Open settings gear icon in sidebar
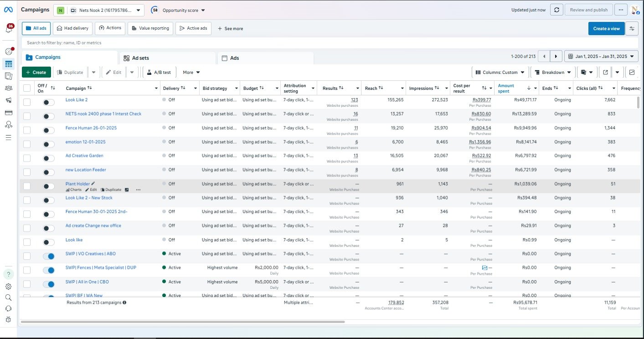The height and width of the screenshot is (339, 644). (9, 287)
